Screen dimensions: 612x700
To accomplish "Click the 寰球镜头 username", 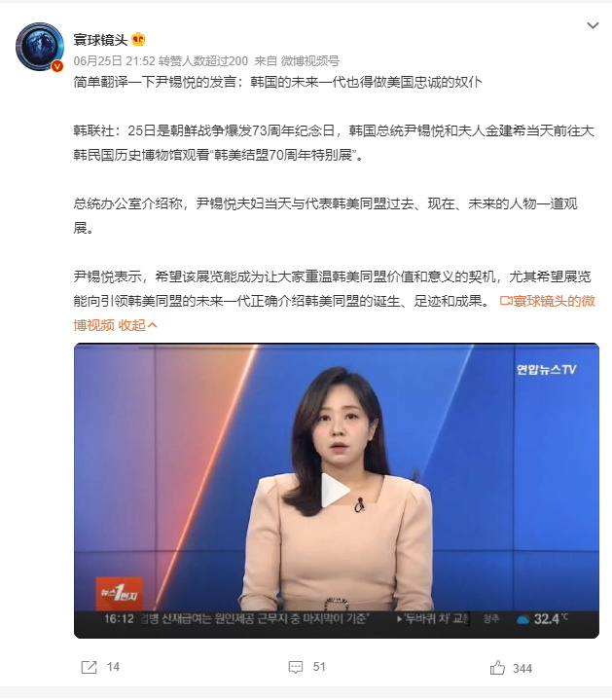I will click(x=101, y=40).
